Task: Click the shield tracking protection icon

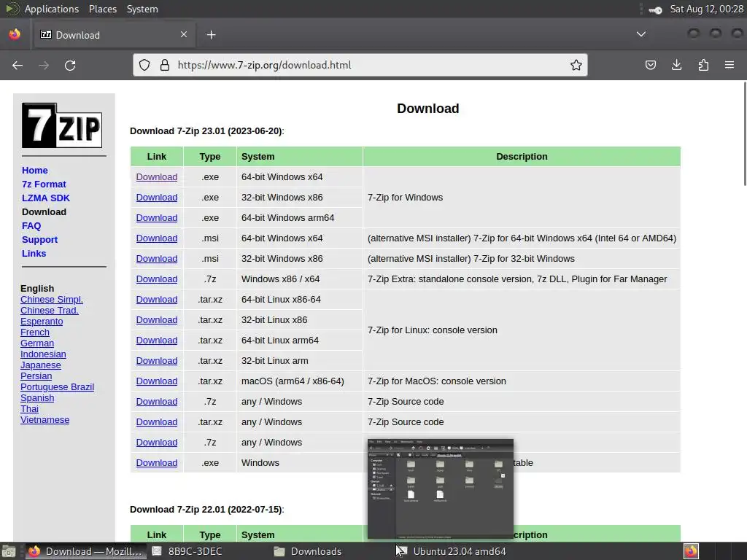Action: [144, 65]
